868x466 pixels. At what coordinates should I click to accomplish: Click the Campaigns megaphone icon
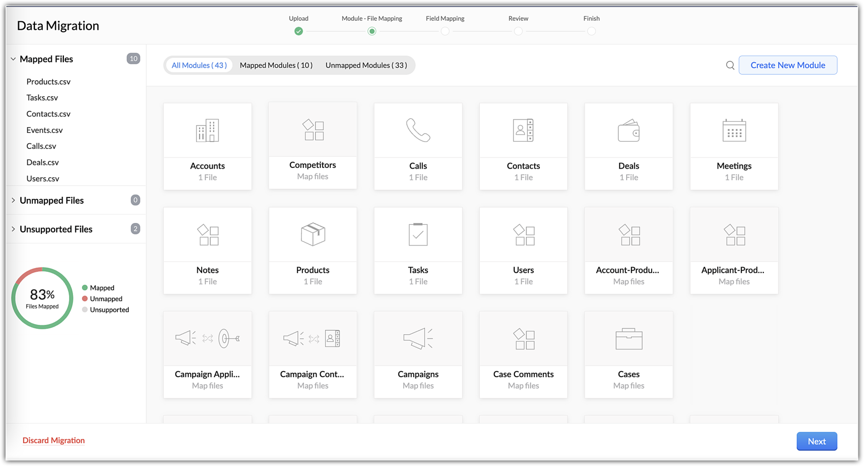418,338
